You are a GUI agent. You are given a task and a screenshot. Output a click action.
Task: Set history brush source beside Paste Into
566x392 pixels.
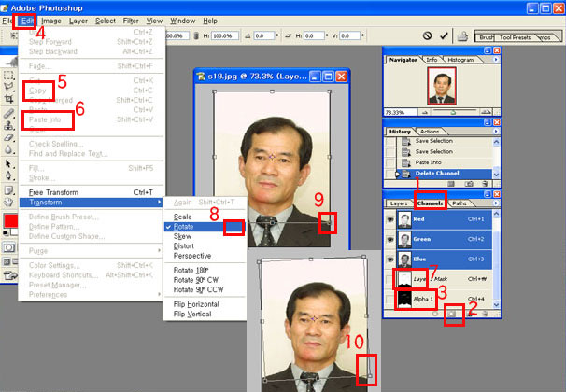(x=390, y=162)
